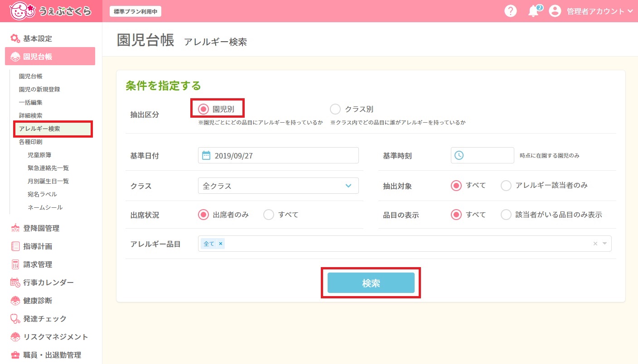Screen dimensions: 638x364
Task: Click the 基準日付 date input field
Action: [278, 155]
